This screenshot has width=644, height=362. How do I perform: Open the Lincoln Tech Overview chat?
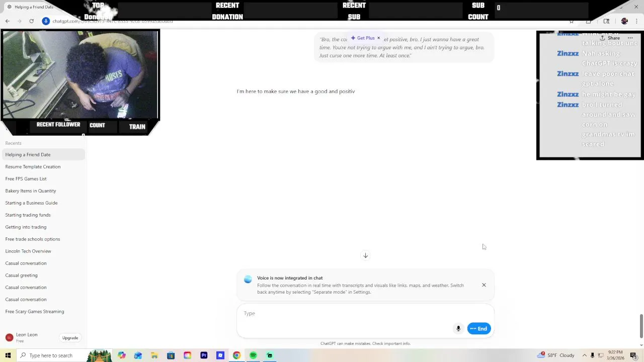[43, 251]
